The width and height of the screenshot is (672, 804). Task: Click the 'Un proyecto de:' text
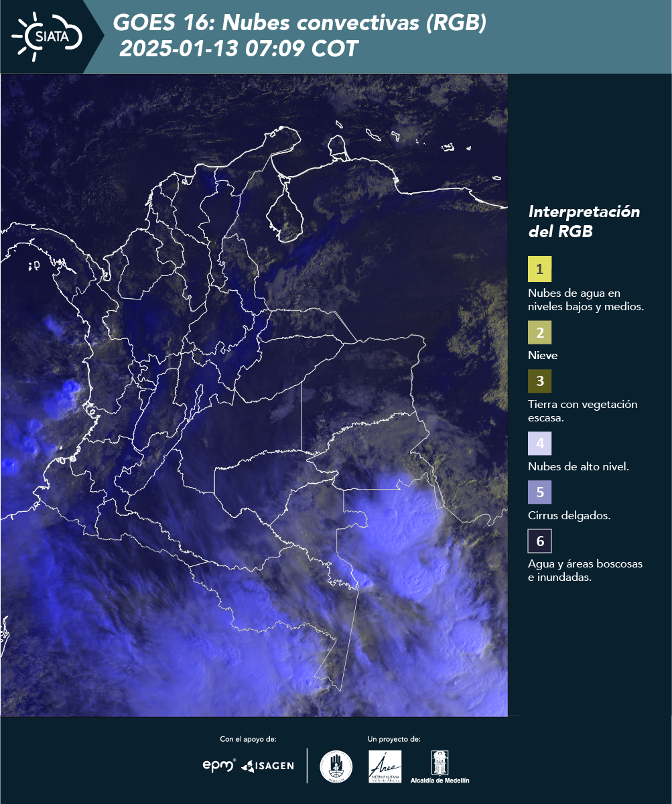pyautogui.click(x=394, y=739)
